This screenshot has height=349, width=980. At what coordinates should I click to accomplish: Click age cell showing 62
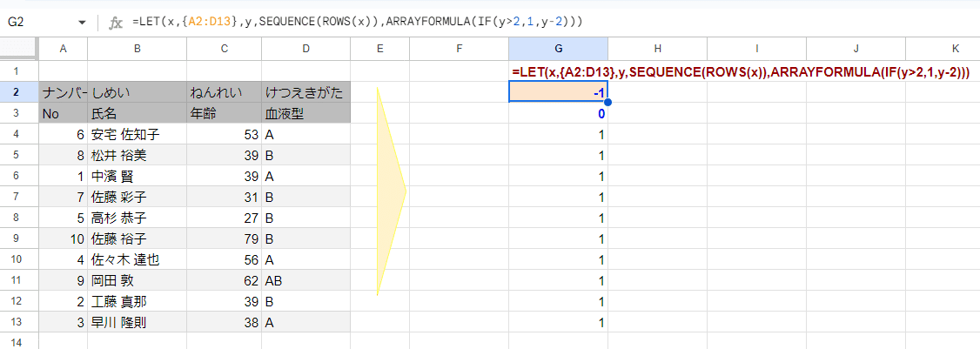[224, 281]
